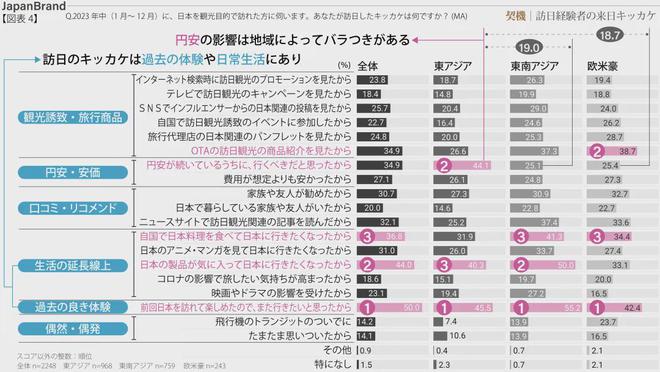Click rank 1 circle in 欧米豪 column

coord(597,308)
